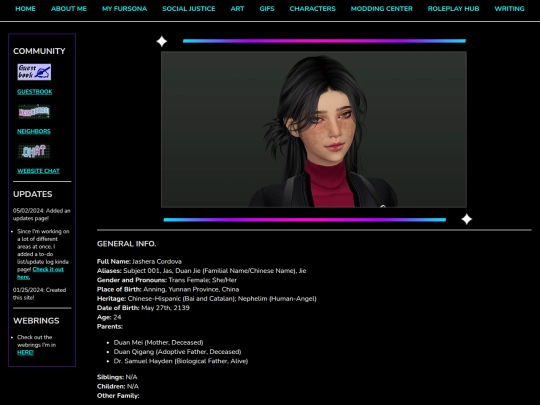The width and height of the screenshot is (540, 405).
Task: Click the 'Other Family:' label
Action: (x=118, y=396)
